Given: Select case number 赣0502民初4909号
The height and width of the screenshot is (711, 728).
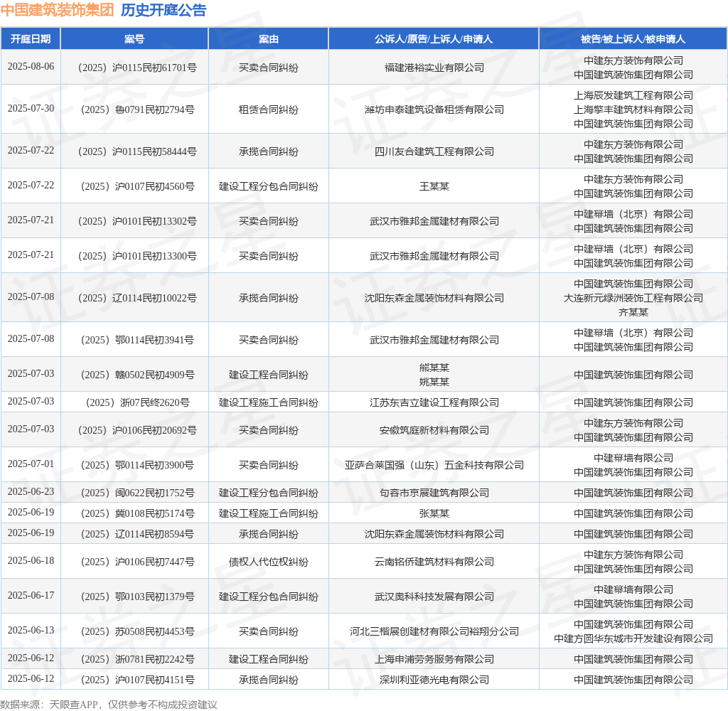Looking at the screenshot, I should [x=137, y=375].
